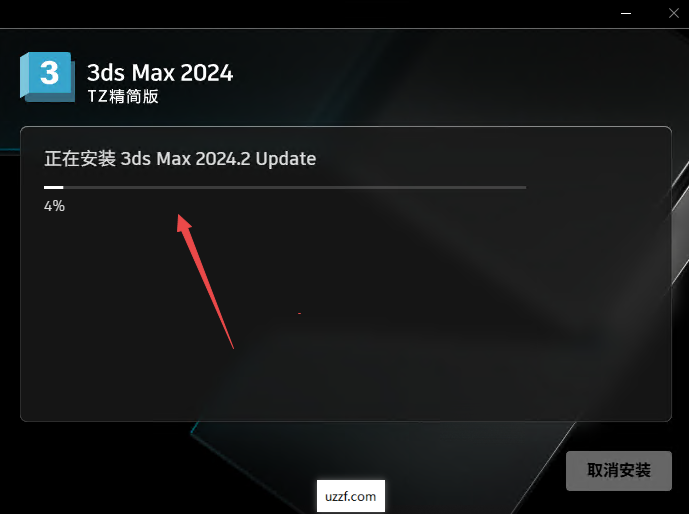Screen dimensions: 689x514
Task: Click the tiny red dot in the panel
Action: pos(299,313)
